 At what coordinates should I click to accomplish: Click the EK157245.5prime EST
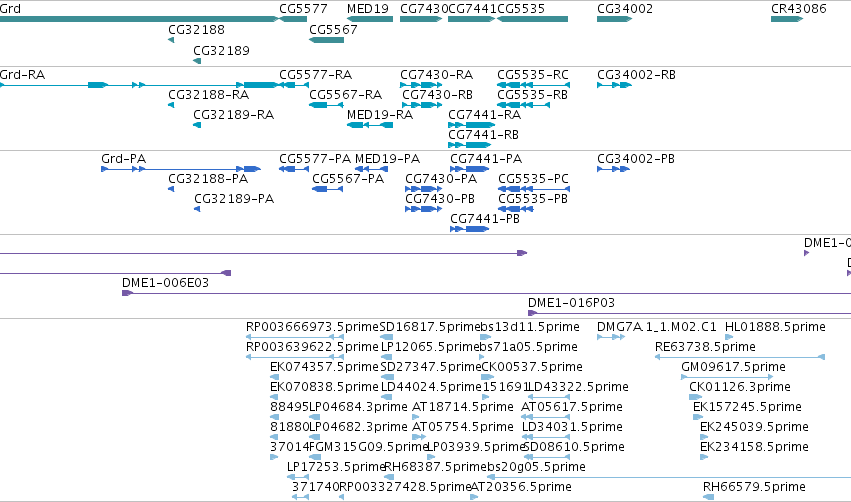tap(697, 417)
